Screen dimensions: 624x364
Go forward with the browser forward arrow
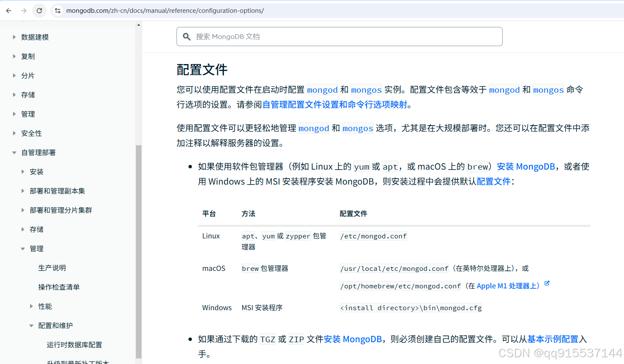tap(24, 11)
